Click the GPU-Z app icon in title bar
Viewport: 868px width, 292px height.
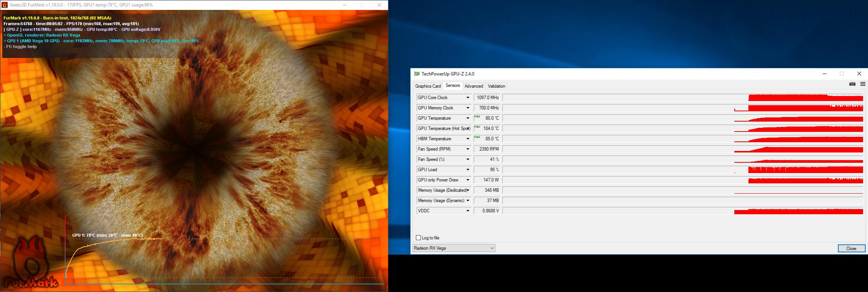(x=417, y=74)
